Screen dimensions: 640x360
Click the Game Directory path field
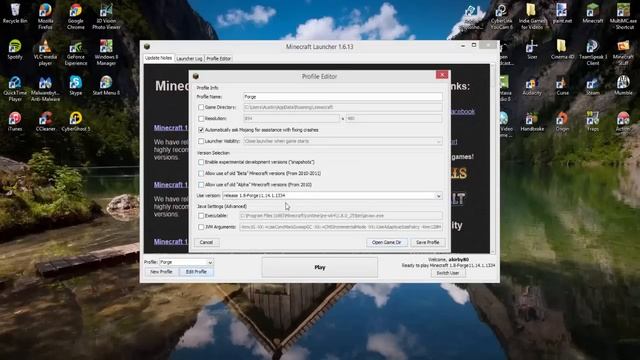point(343,107)
